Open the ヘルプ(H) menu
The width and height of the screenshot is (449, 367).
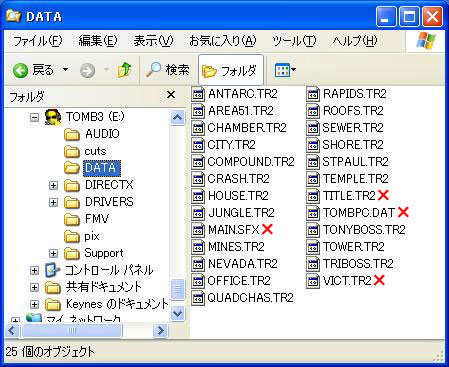(x=355, y=41)
